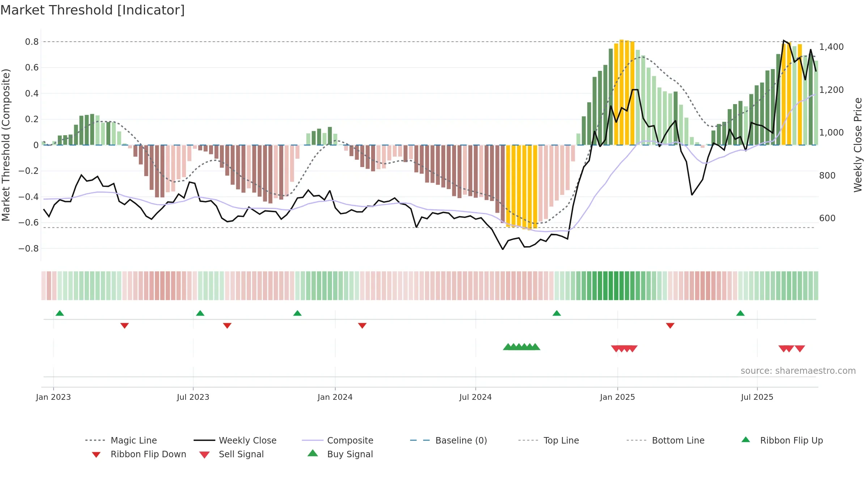
Task: Click the Jan 2024 x-axis label
Action: (x=335, y=397)
